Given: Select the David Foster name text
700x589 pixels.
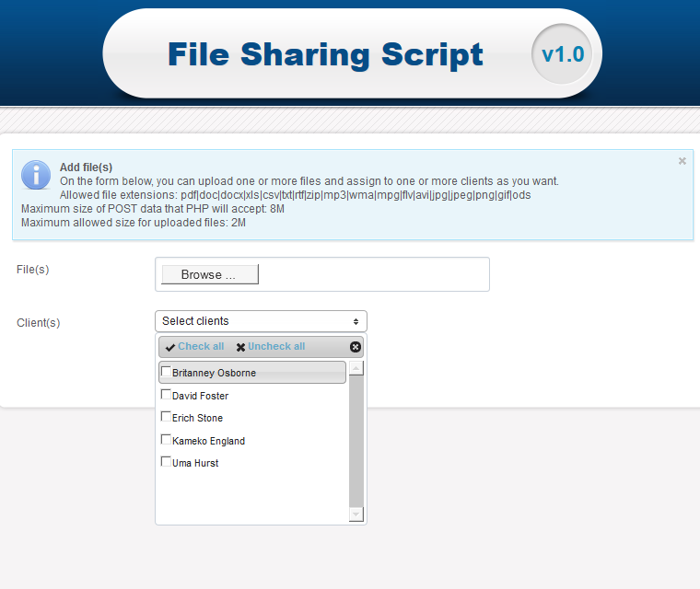Looking at the screenshot, I should tap(200, 397).
